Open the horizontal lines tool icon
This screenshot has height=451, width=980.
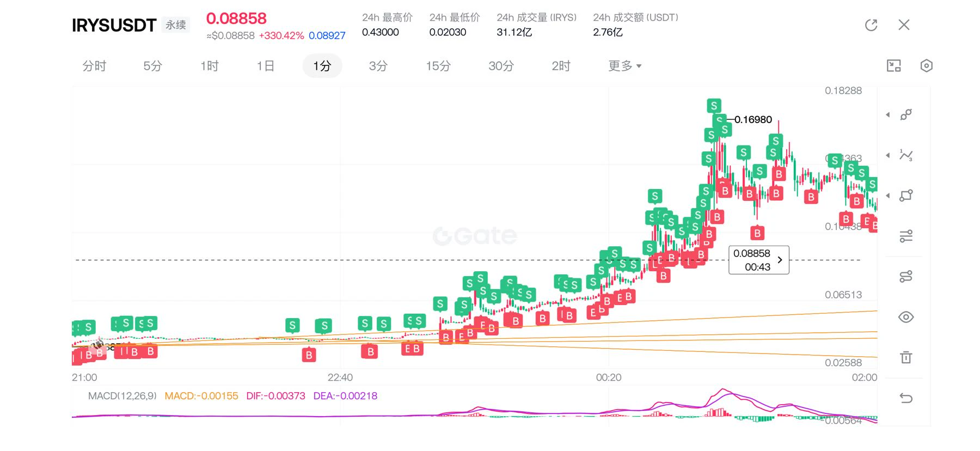906,236
